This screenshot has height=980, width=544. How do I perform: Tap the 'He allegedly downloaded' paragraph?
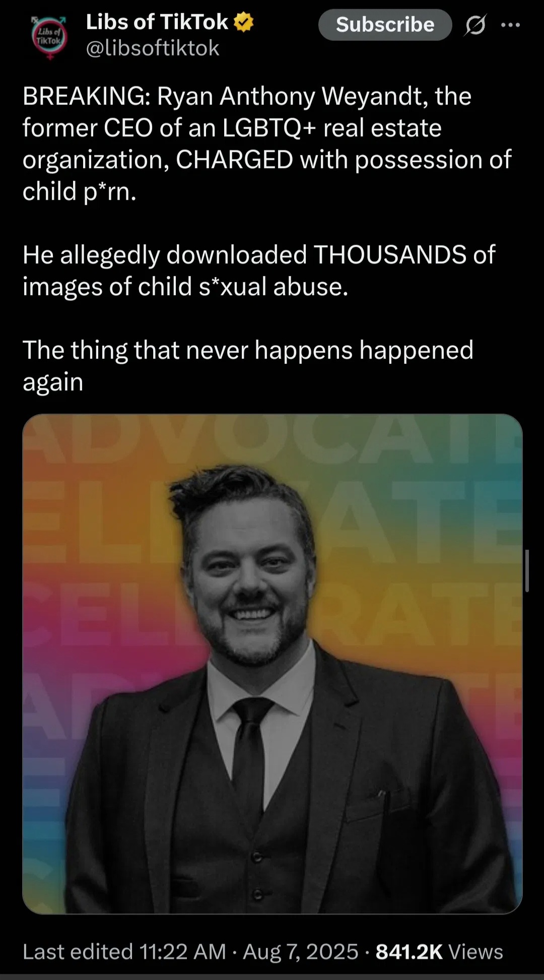tap(259, 271)
